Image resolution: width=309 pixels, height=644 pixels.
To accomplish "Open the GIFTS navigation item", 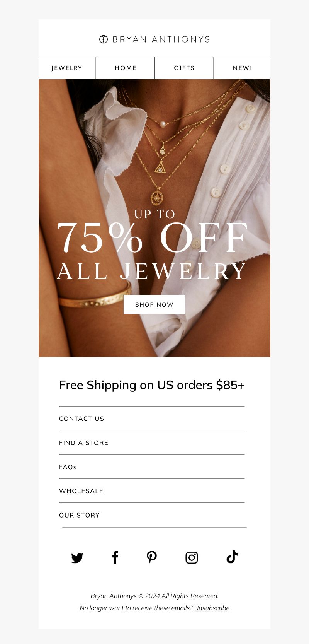I will pyautogui.click(x=184, y=68).
